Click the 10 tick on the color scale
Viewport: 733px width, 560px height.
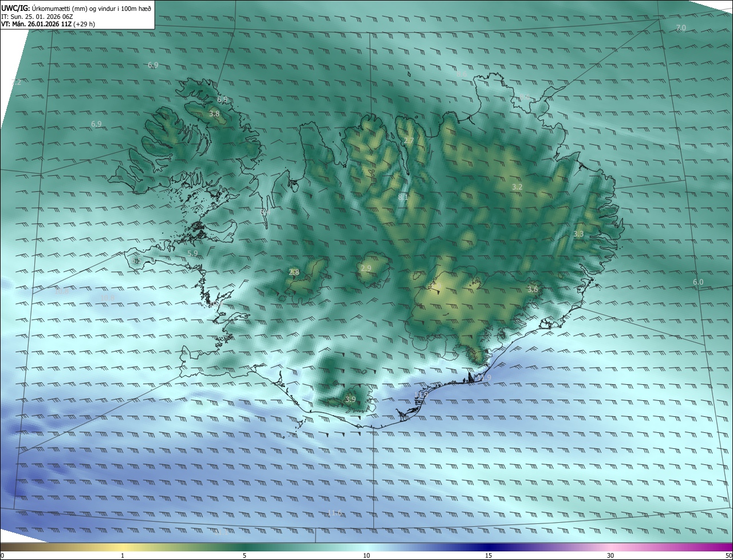click(x=366, y=555)
